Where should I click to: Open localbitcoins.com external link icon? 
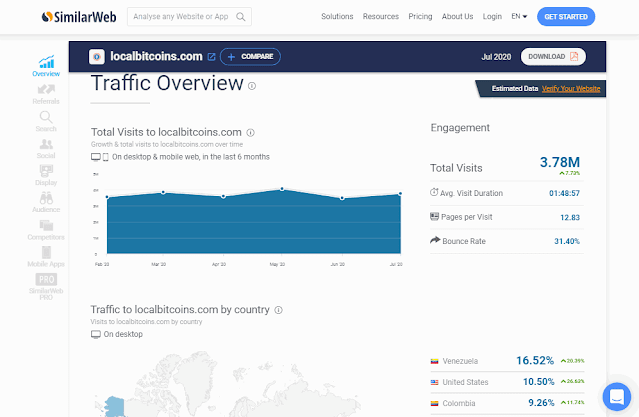212,57
